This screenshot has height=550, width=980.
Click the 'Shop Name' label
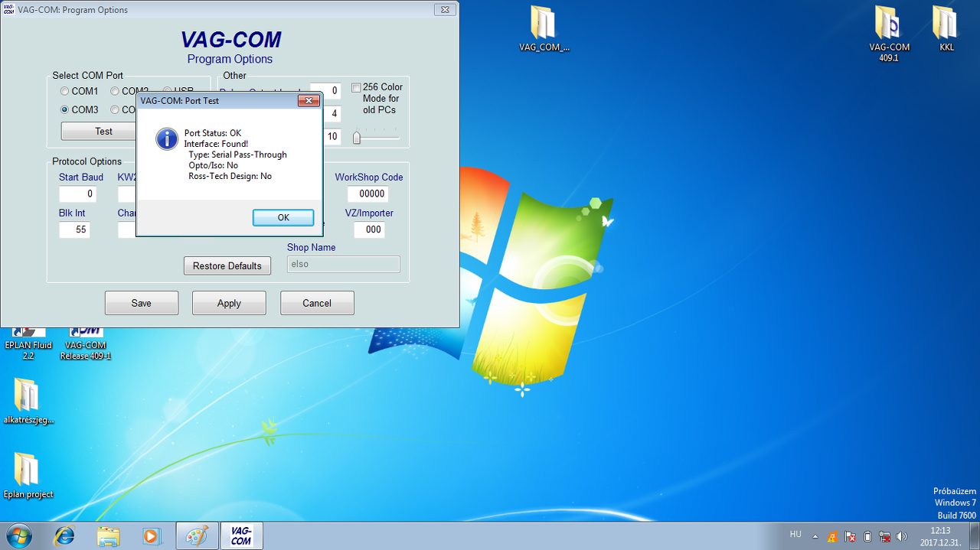pyautogui.click(x=311, y=247)
